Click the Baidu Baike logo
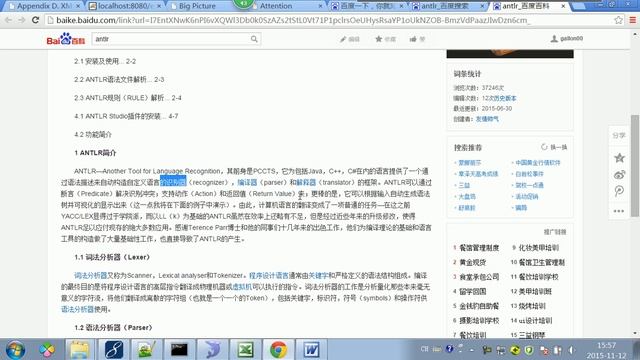 [x=66, y=39]
